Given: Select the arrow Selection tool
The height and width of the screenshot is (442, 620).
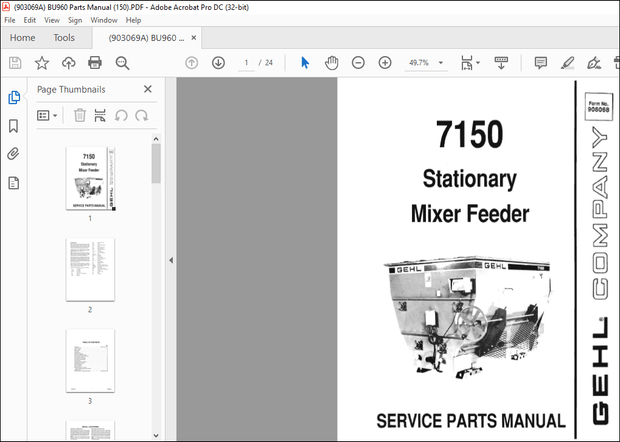Looking at the screenshot, I should click(305, 62).
